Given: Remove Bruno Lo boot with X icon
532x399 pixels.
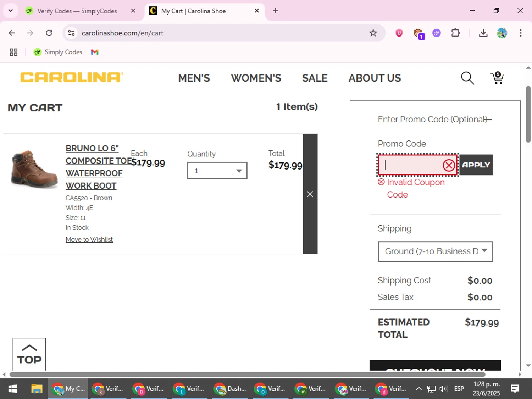Looking at the screenshot, I should click(x=310, y=194).
